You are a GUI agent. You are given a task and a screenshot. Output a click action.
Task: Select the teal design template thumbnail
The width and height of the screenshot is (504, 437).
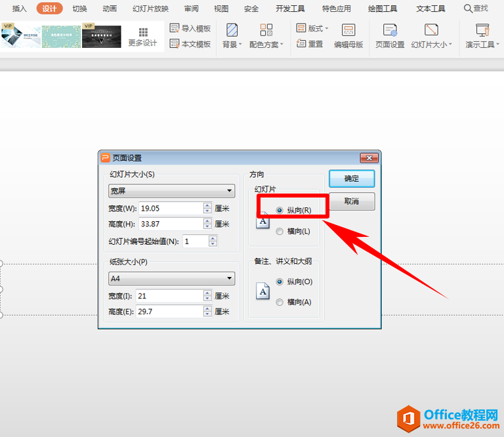[61, 37]
